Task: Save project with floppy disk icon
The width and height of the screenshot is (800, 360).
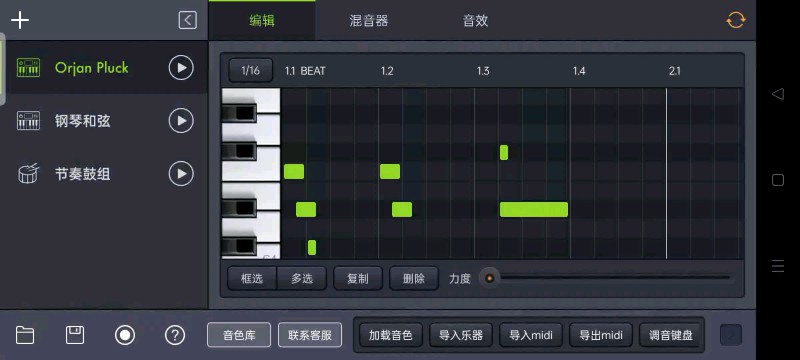Action: tap(75, 335)
